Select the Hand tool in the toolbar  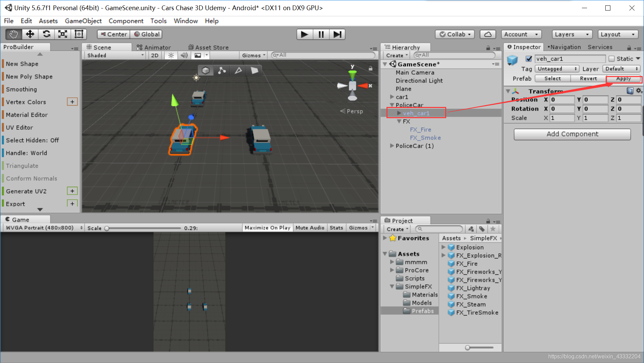(x=14, y=34)
